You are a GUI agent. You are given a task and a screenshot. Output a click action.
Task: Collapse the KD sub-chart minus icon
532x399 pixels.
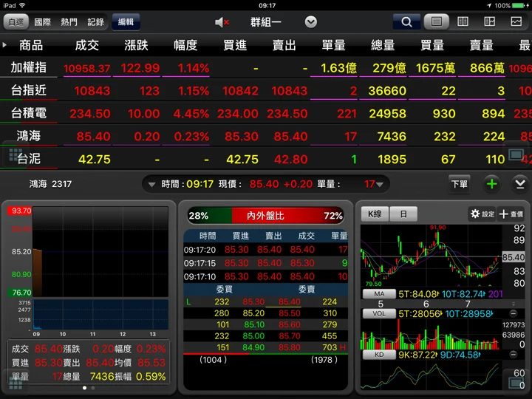514,355
